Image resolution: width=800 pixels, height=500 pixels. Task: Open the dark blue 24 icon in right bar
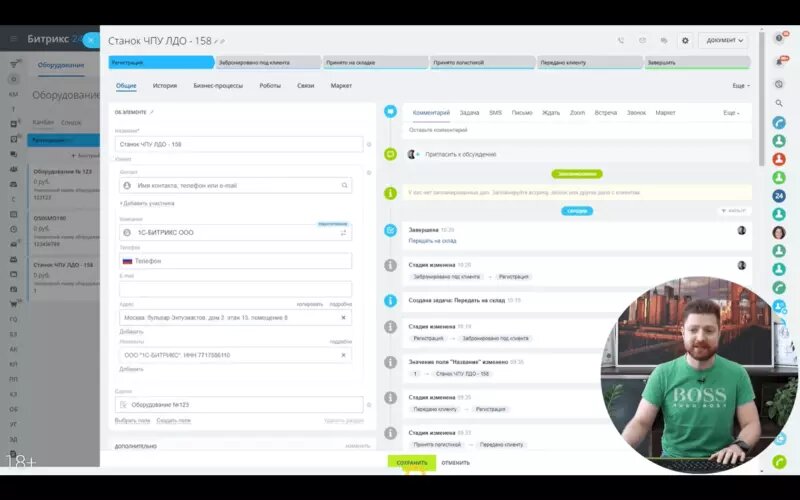tap(779, 196)
